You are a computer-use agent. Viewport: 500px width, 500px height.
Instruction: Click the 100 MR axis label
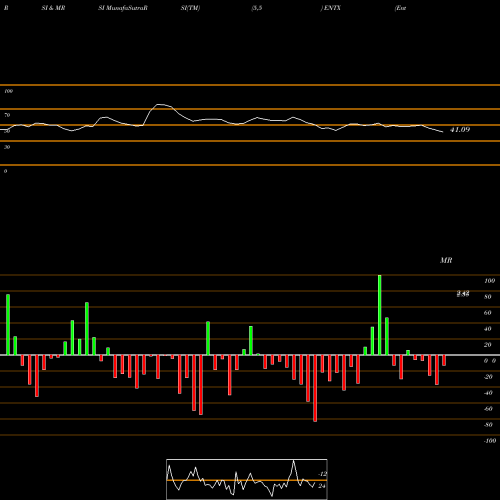tap(490, 281)
